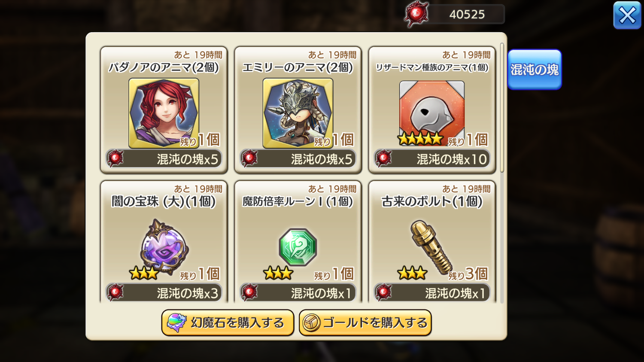Buy 古来のボルト for 混沌の塊x1

432,293
